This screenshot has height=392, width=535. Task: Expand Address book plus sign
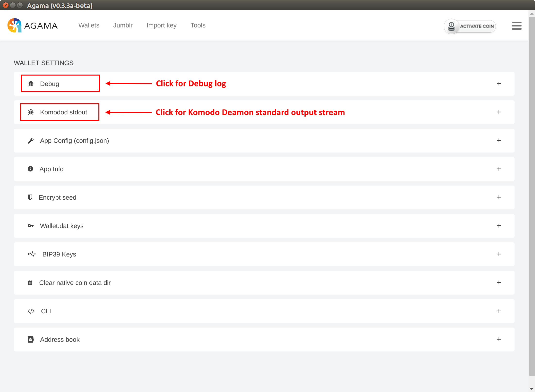[x=499, y=339]
